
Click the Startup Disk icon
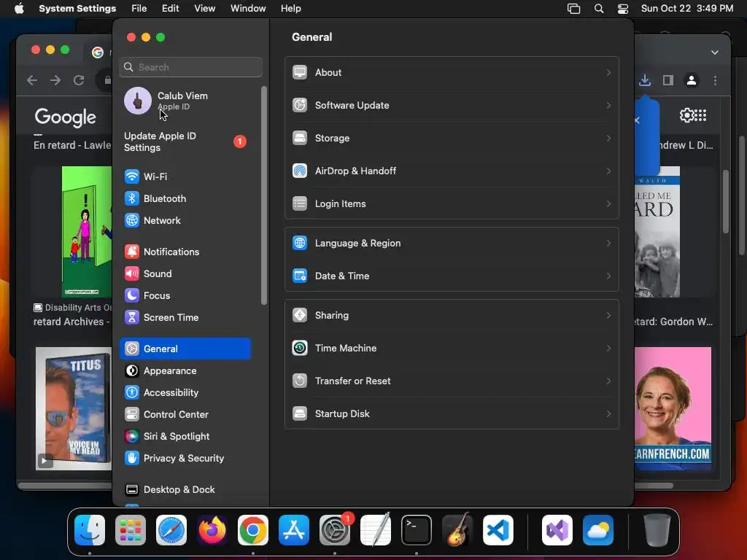tap(300, 414)
